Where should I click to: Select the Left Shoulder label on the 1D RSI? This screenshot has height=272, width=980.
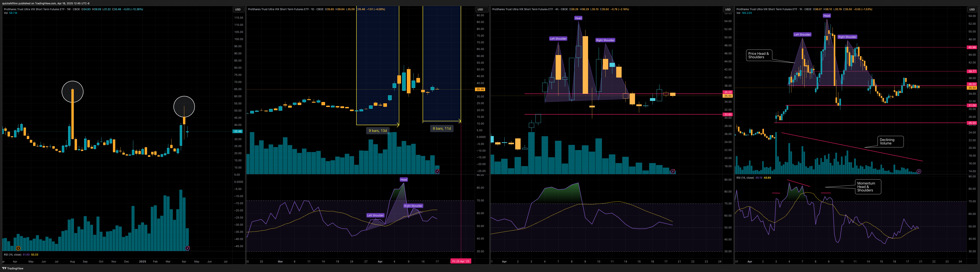click(375, 215)
